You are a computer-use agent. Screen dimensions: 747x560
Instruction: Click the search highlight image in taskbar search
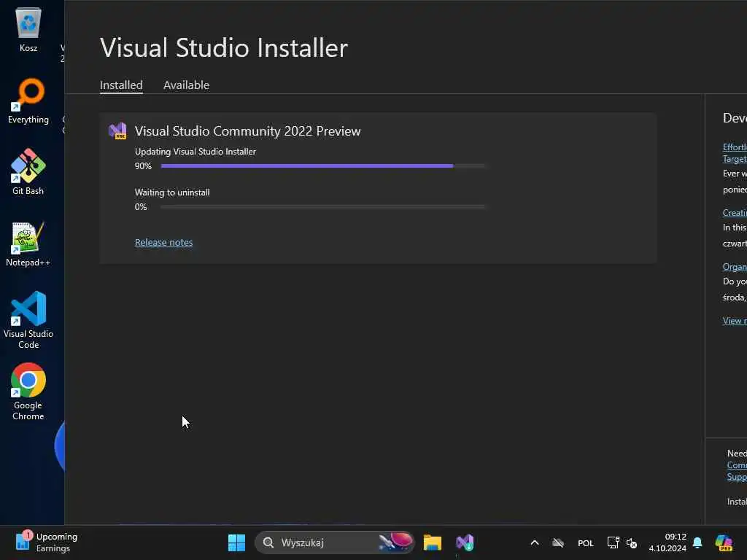[x=396, y=542]
